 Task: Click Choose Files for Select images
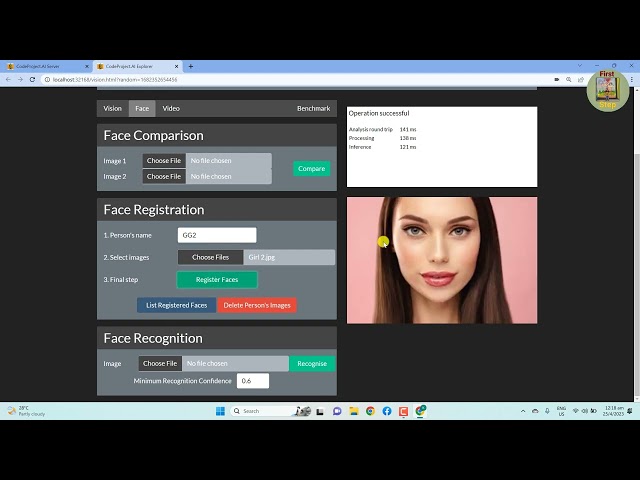point(211,258)
